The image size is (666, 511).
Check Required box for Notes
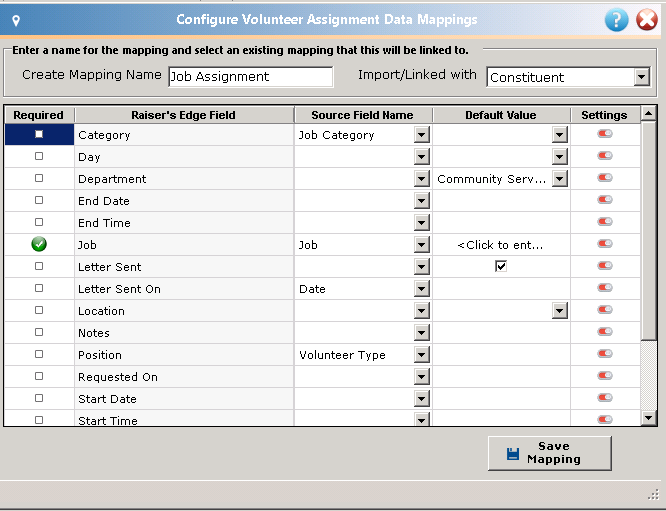tap(39, 332)
